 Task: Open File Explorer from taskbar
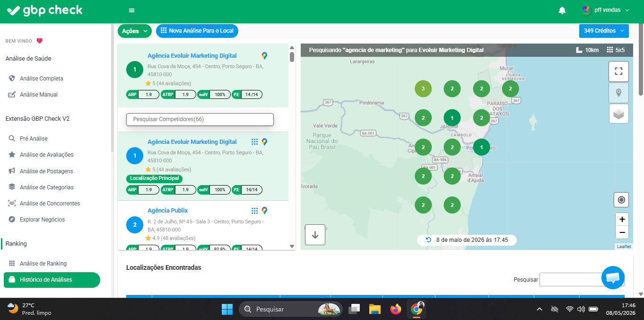point(375,309)
